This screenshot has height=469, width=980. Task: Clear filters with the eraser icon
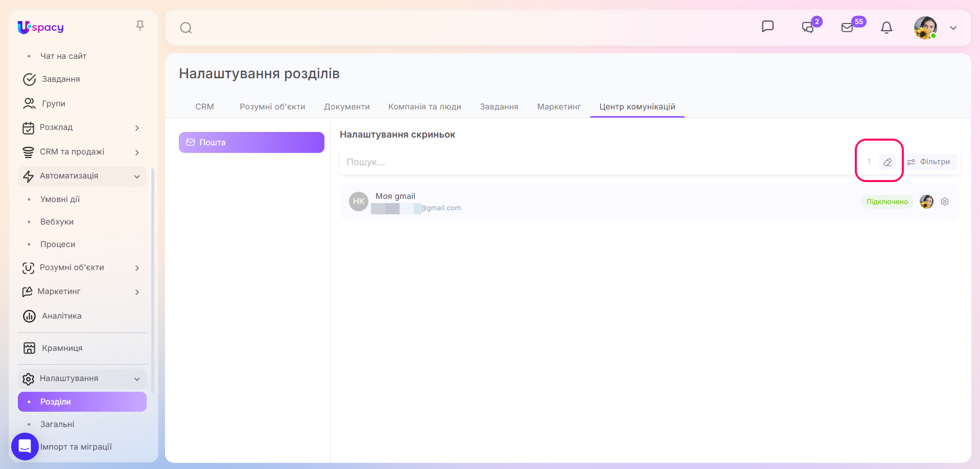[888, 162]
